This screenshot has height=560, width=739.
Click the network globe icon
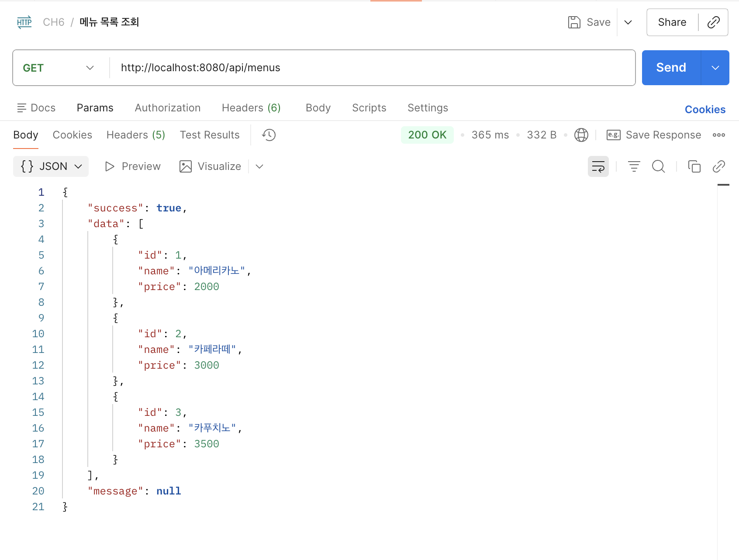click(x=581, y=135)
